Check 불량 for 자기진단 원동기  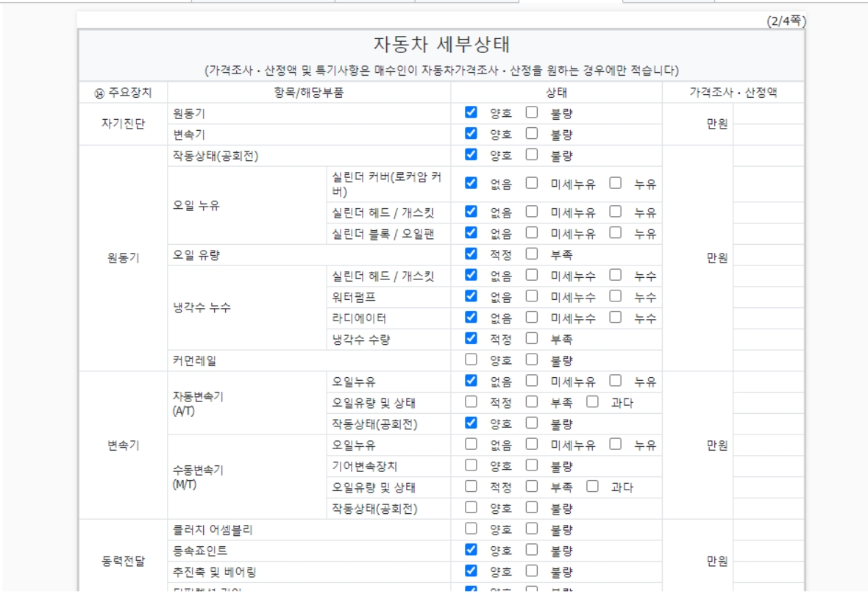[531, 113]
